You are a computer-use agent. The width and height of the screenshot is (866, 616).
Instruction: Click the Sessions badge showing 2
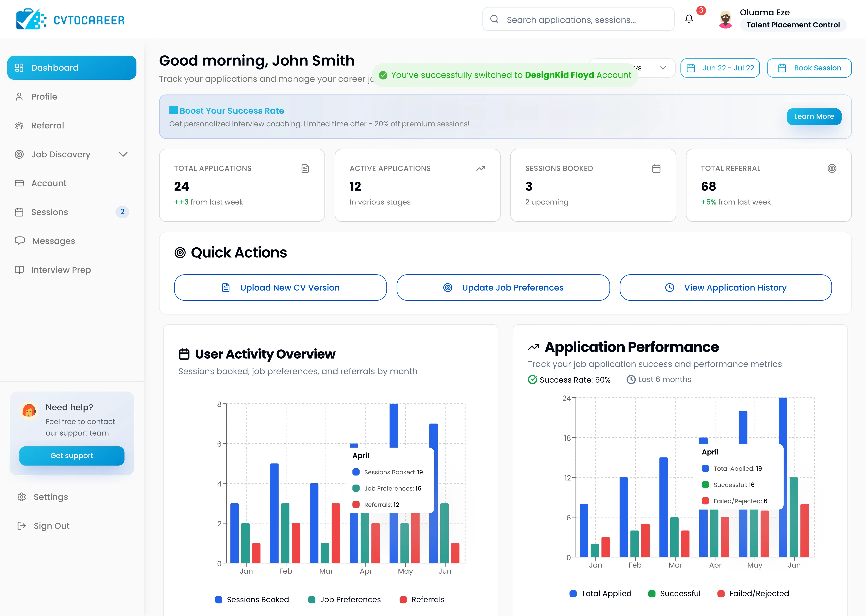(122, 212)
